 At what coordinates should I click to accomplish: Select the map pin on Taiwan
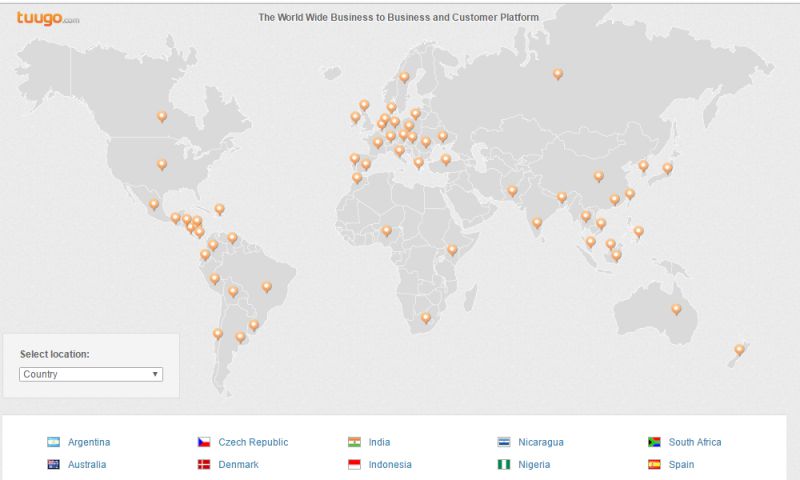tap(630, 194)
